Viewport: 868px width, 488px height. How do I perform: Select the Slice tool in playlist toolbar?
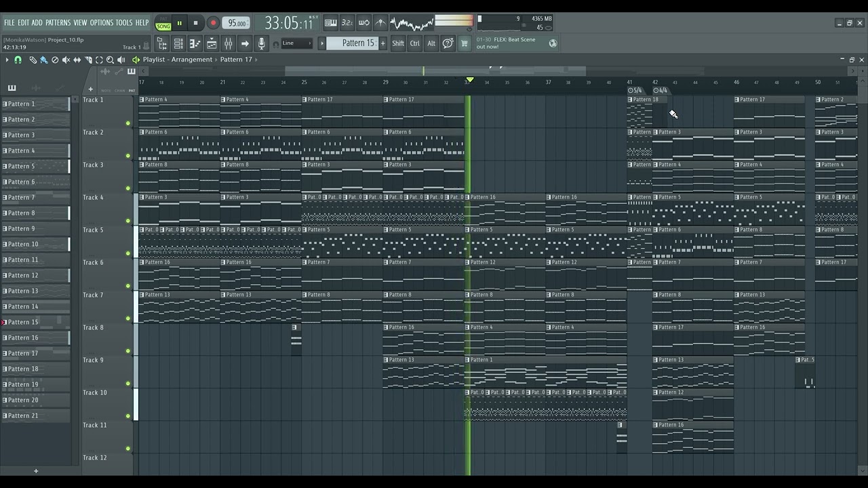pyautogui.click(x=88, y=60)
